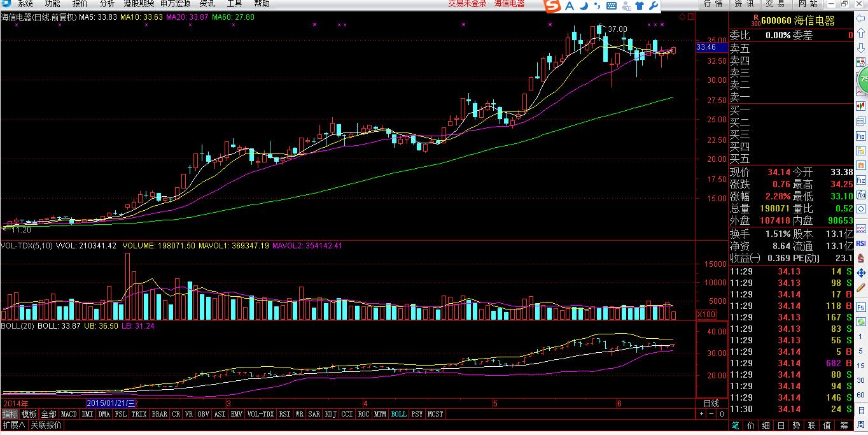Click stock code 600060 海信电器 header
Image resolution: width=868 pixels, height=435 pixels.
click(798, 21)
